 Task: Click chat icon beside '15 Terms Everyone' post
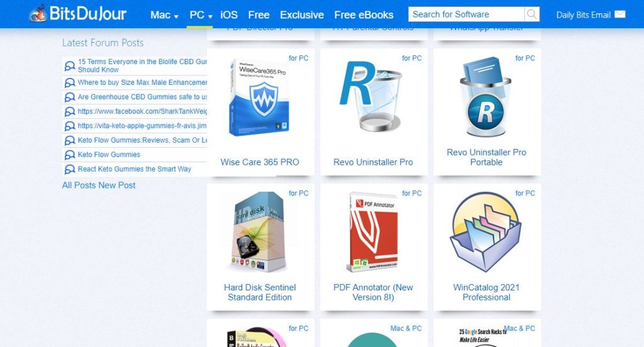coord(70,66)
